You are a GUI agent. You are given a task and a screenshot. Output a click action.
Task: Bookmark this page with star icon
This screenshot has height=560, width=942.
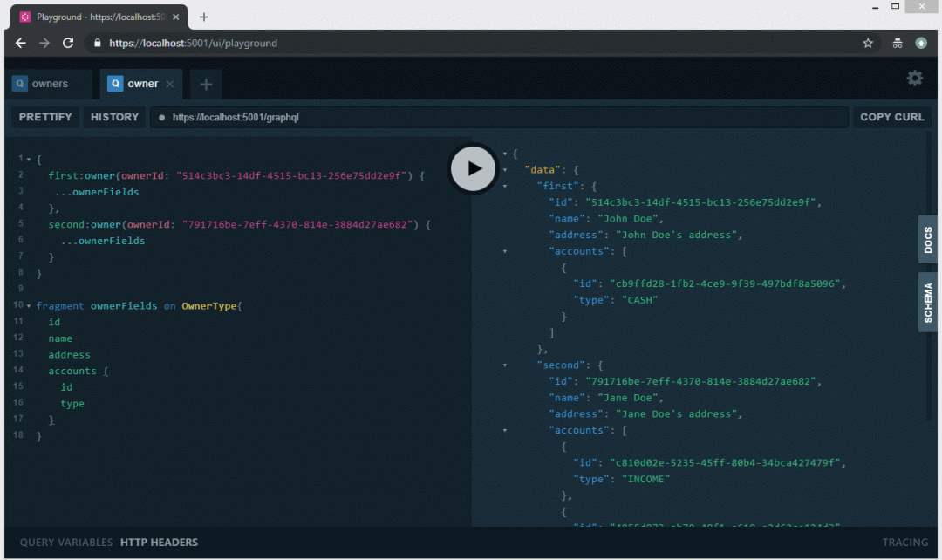point(868,43)
